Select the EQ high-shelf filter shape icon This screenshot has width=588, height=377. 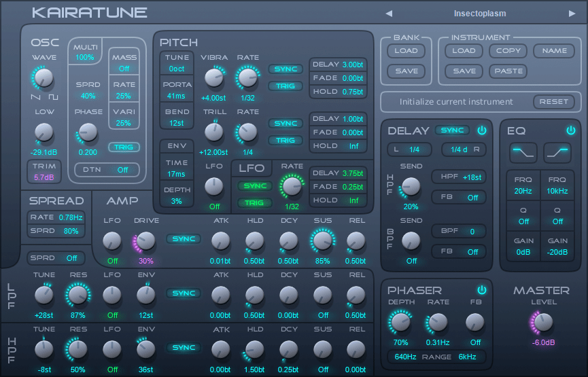tap(557, 152)
